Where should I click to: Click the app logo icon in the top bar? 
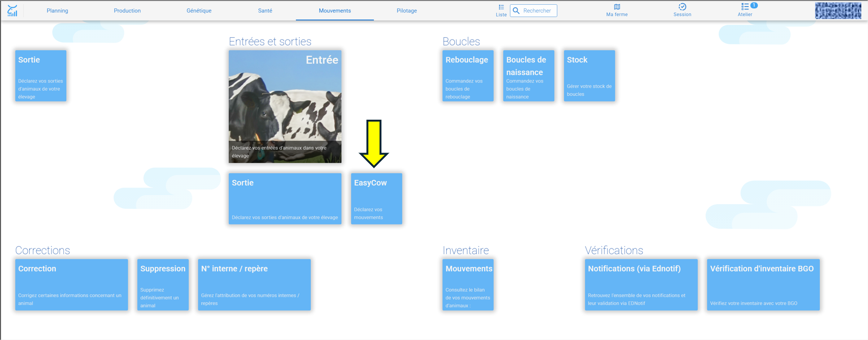click(12, 10)
